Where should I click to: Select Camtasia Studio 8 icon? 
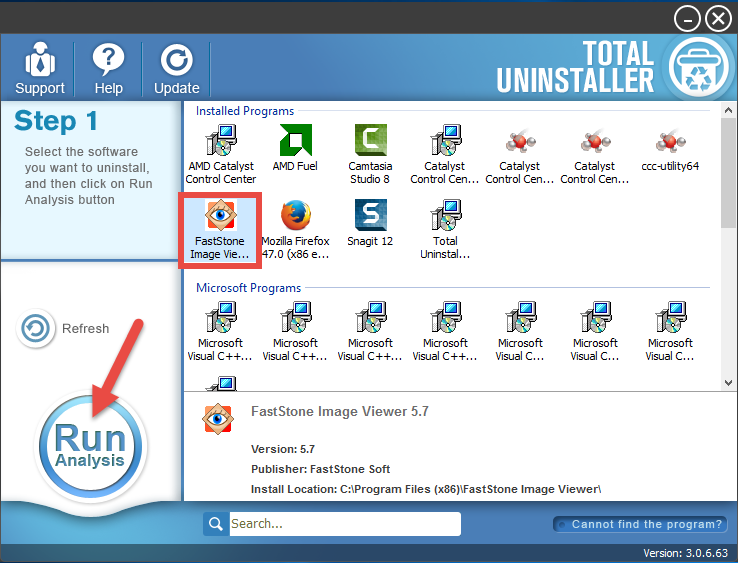370,140
